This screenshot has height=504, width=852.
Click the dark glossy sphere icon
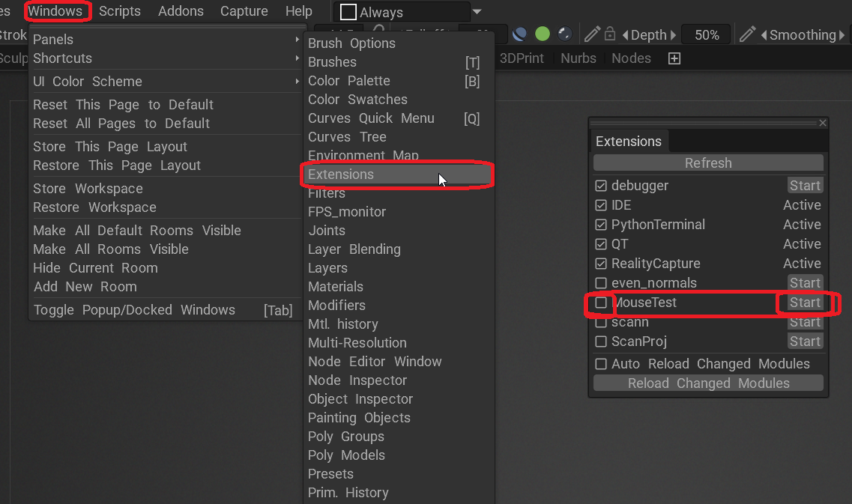pyautogui.click(x=565, y=34)
